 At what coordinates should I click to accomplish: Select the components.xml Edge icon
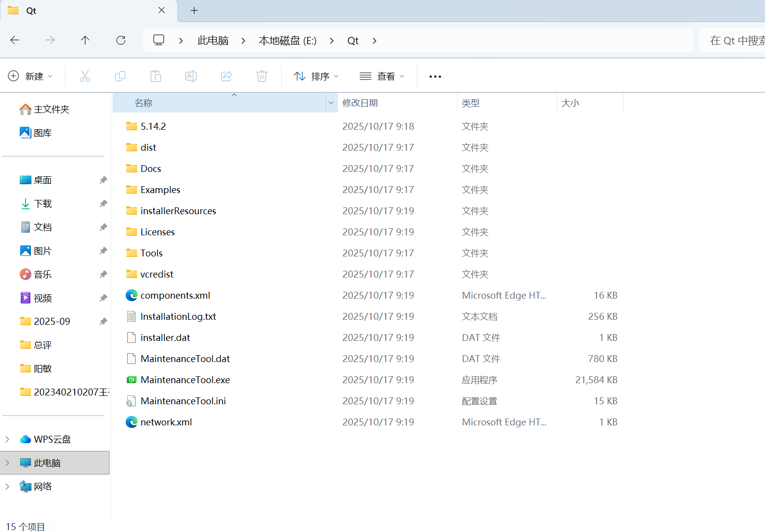point(131,295)
